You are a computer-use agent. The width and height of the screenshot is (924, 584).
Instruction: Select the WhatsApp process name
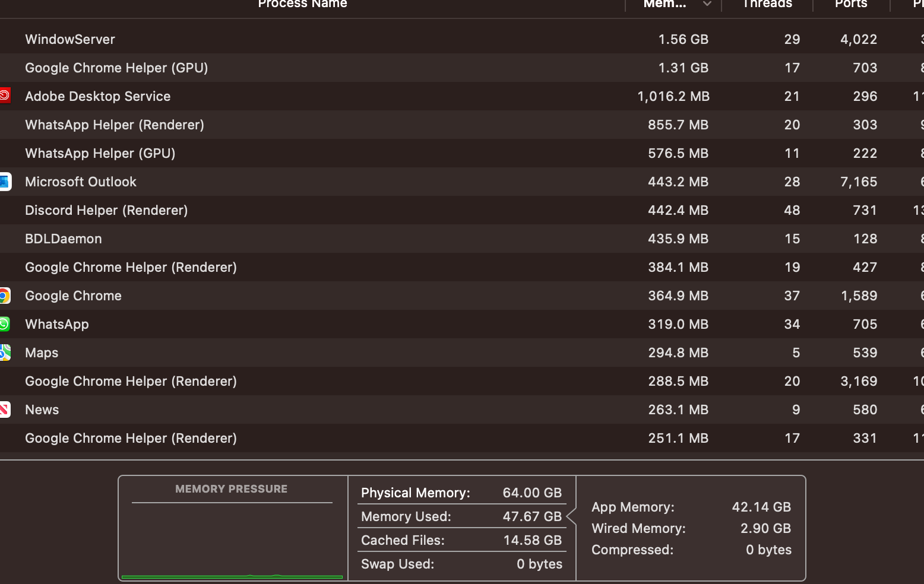click(57, 324)
